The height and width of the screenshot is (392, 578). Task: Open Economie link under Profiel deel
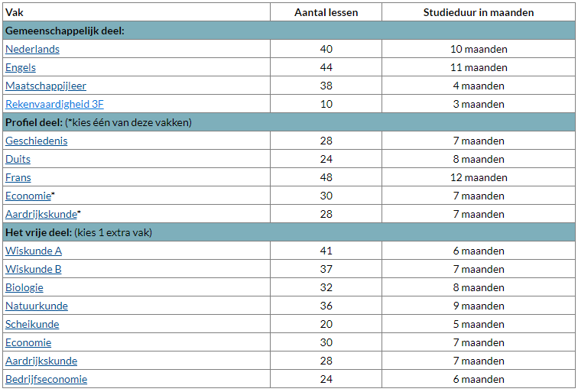pos(28,196)
